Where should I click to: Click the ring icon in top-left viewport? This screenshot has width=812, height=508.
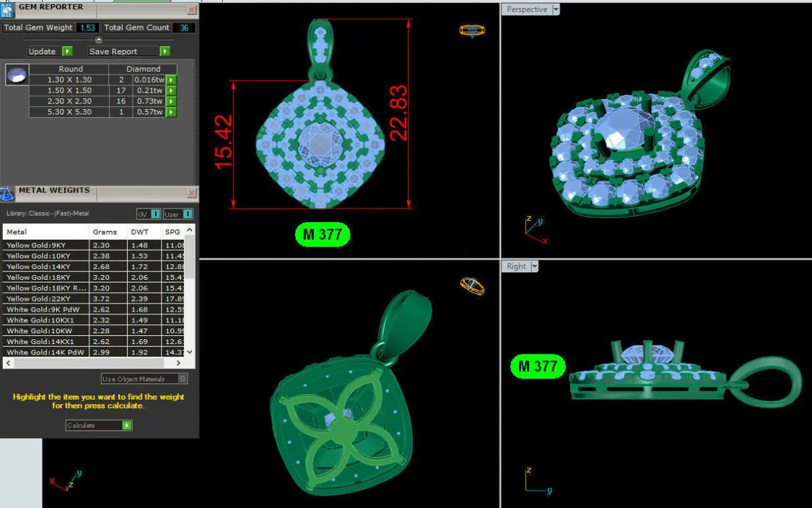(x=472, y=30)
